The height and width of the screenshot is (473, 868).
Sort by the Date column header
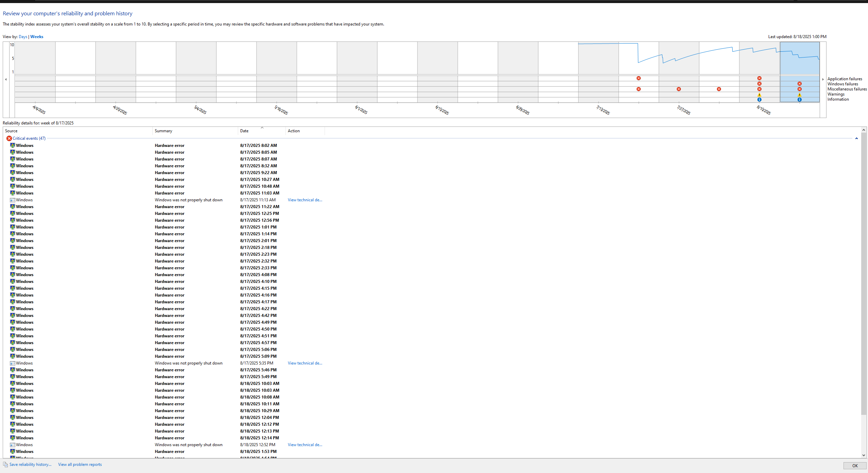[262, 131]
